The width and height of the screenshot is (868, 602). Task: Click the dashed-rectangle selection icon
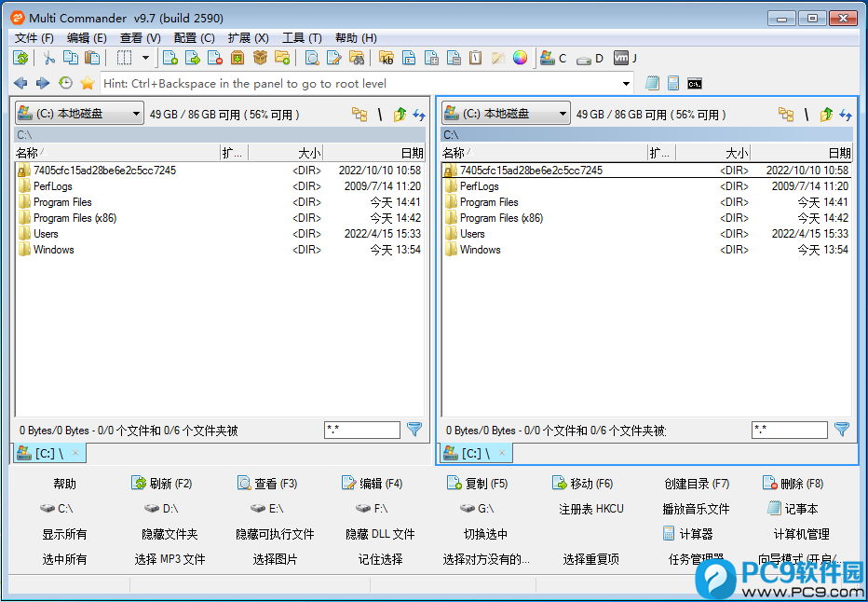click(124, 58)
